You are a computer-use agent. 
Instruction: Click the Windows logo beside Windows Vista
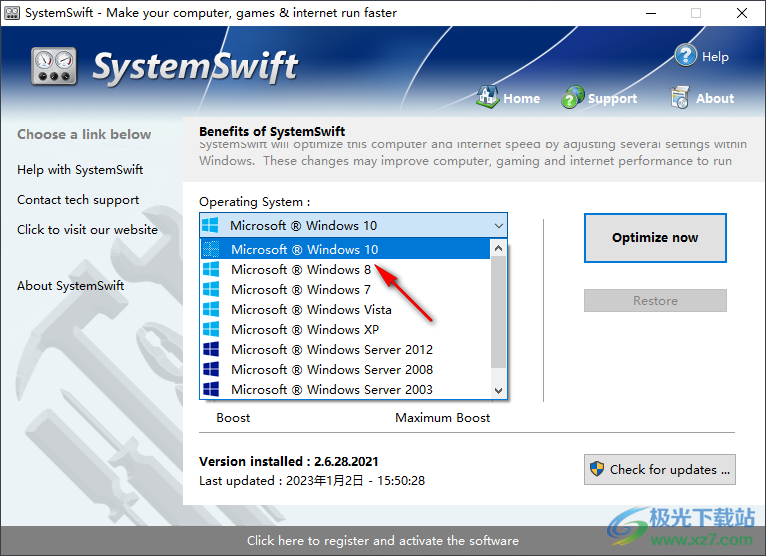[211, 310]
